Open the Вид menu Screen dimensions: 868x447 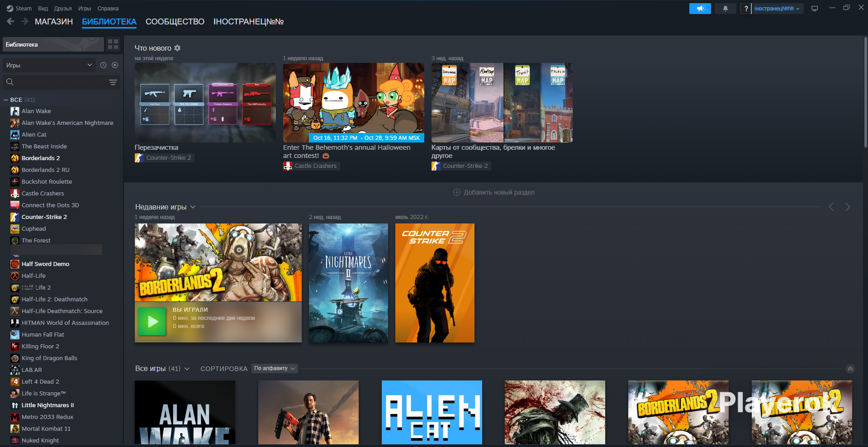[x=43, y=9]
